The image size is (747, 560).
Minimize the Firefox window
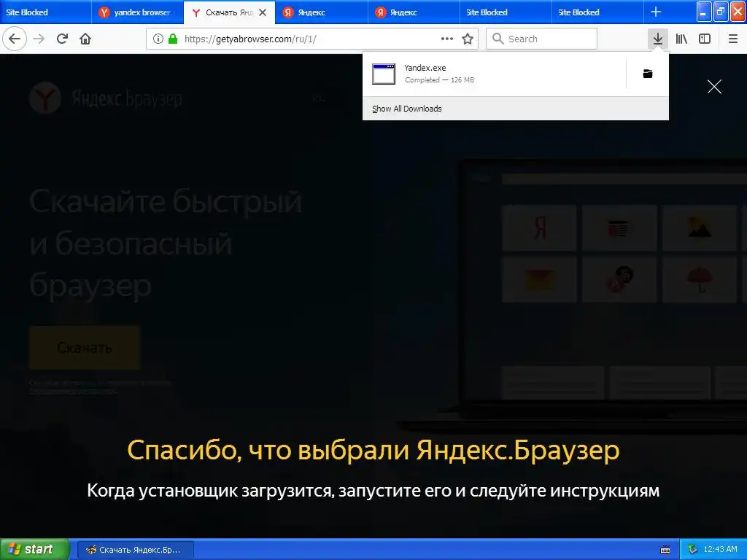pos(704,12)
